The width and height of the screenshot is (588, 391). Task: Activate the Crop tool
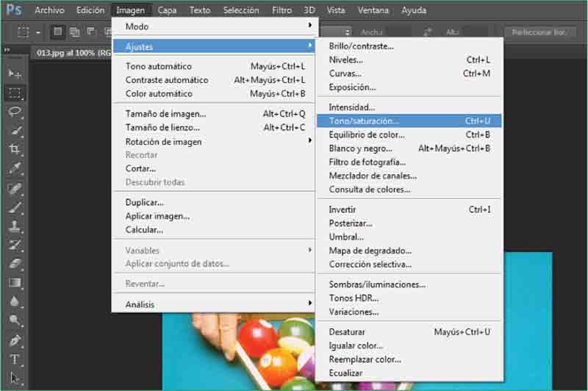(x=15, y=149)
